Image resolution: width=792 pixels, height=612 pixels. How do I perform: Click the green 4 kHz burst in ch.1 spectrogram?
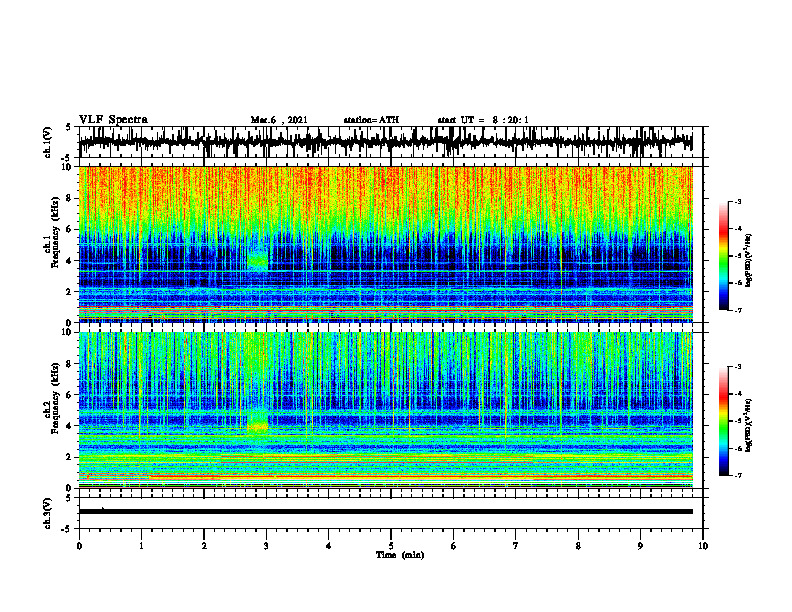(258, 260)
